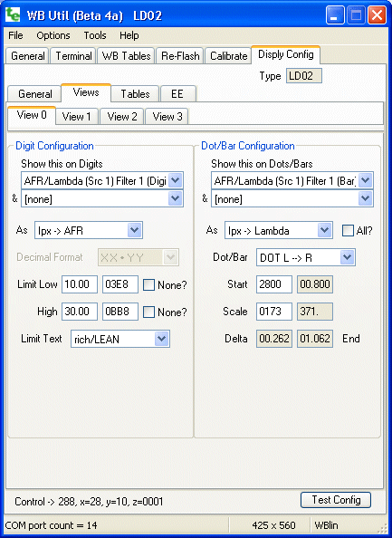Click the Start 2800 input field
The width and height of the screenshot is (392, 538).
[x=274, y=284]
